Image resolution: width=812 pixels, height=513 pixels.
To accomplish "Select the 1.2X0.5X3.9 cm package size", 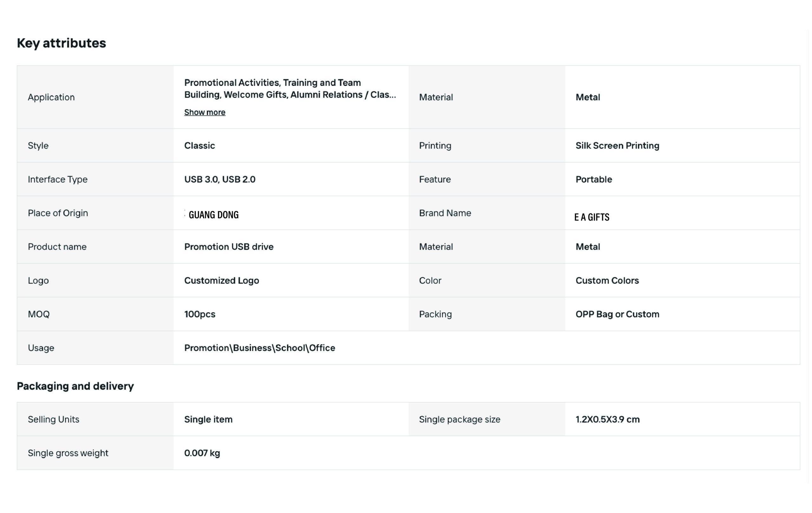I will click(607, 420).
